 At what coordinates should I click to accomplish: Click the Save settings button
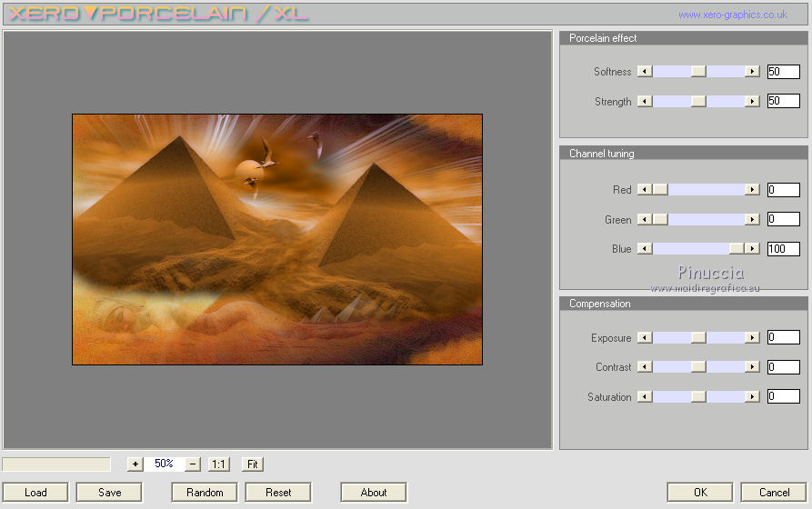coord(109,492)
